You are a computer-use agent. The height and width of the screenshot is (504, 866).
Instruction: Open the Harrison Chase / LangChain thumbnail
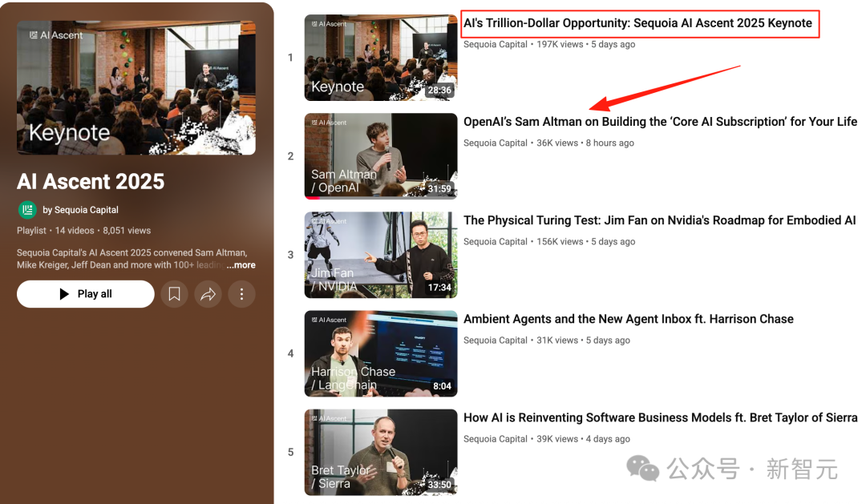pyautogui.click(x=381, y=353)
